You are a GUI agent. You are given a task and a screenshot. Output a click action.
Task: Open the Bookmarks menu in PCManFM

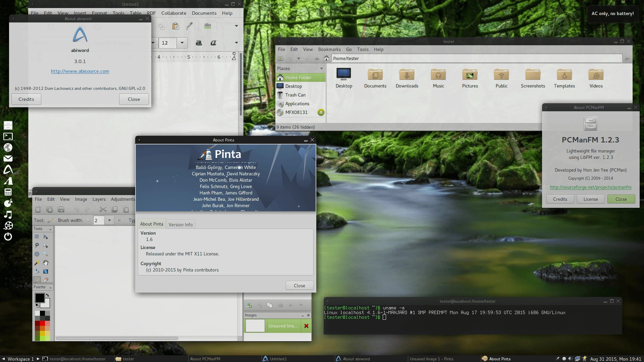[x=329, y=49]
